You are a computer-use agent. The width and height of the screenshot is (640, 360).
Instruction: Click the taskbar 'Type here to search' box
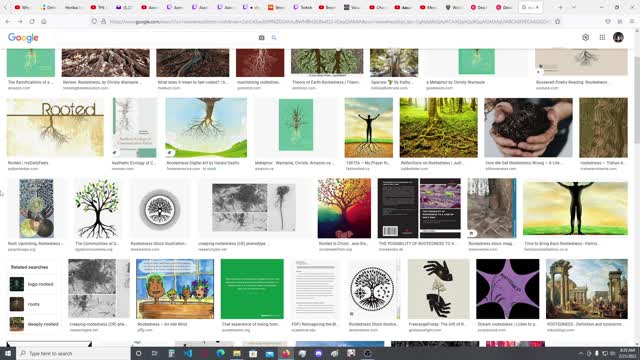coord(73,353)
